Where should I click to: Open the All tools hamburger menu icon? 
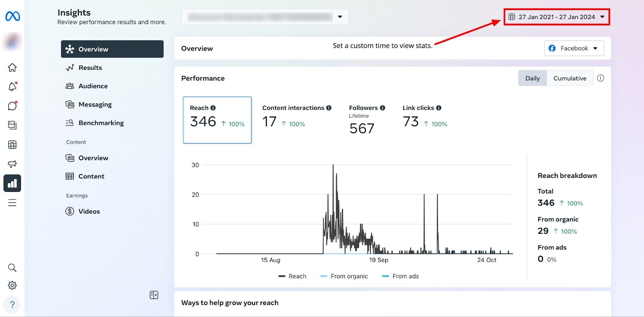12,203
